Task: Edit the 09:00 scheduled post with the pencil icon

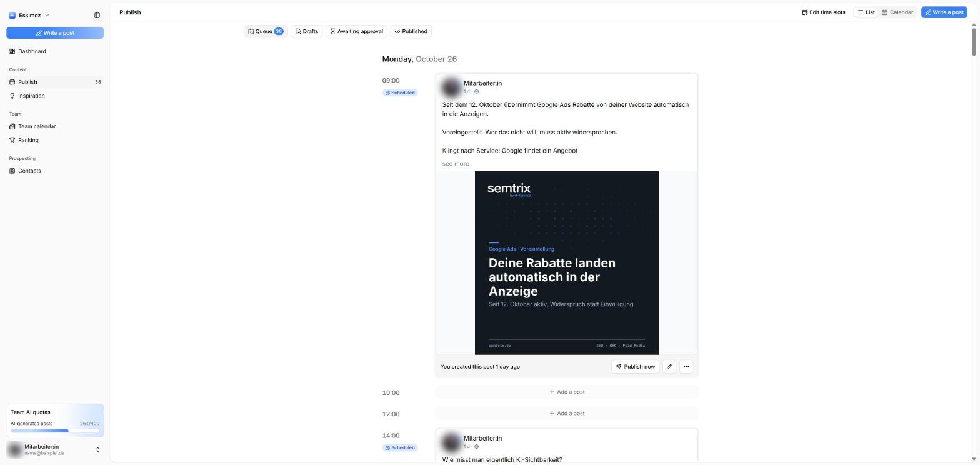Action: (669, 367)
